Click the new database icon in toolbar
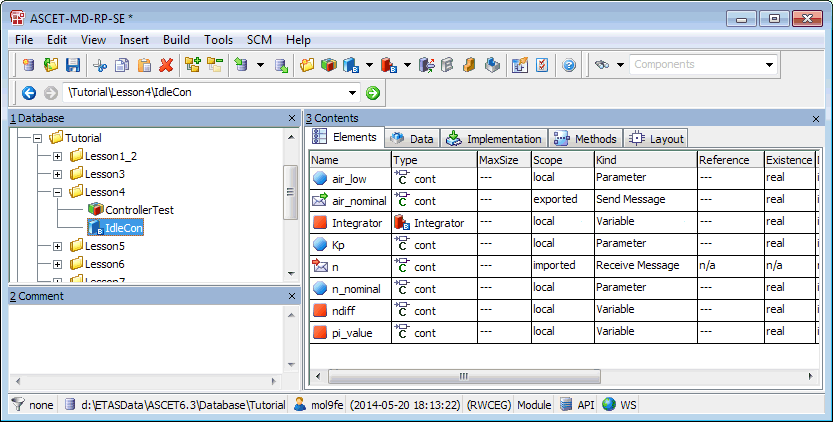This screenshot has width=833, height=422. pos(29,65)
